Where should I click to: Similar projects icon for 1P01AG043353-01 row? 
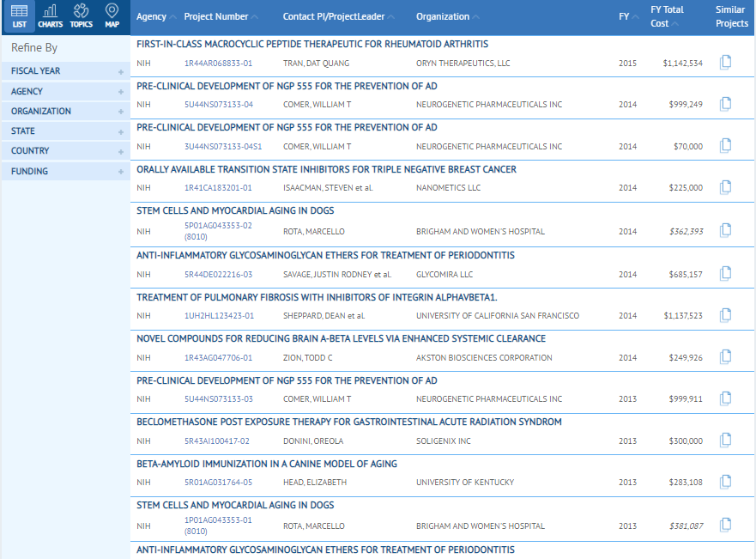[725, 525]
